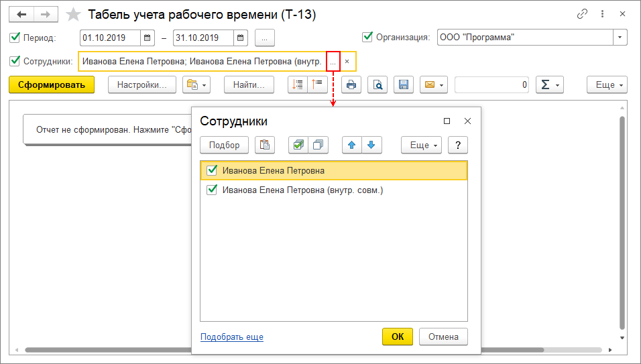This screenshot has height=364, width=641.
Task: Open the email send dropdown
Action: pyautogui.click(x=434, y=85)
